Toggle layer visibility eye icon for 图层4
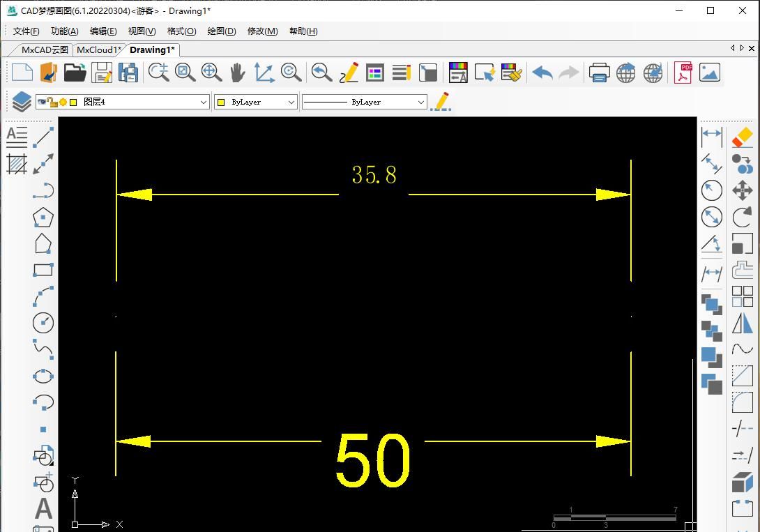 point(42,102)
